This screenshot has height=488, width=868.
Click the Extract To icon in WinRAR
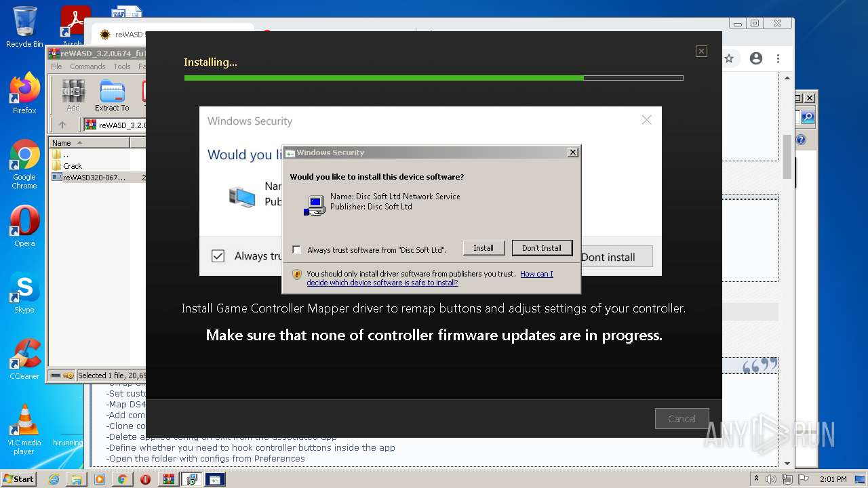[x=112, y=96]
